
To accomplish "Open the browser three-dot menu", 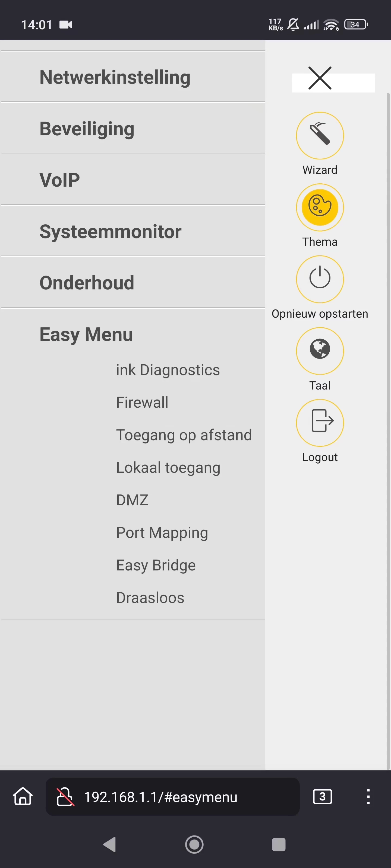I will pyautogui.click(x=368, y=797).
